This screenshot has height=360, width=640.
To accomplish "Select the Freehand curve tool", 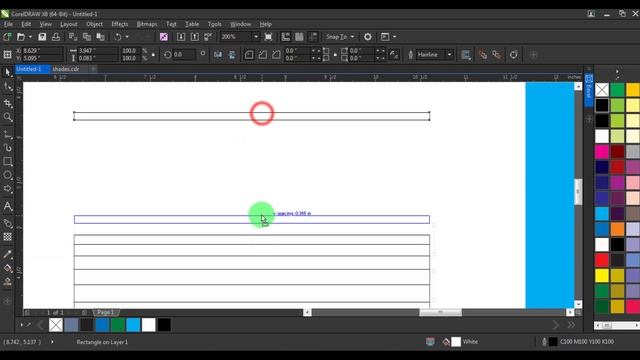I will tap(7, 134).
